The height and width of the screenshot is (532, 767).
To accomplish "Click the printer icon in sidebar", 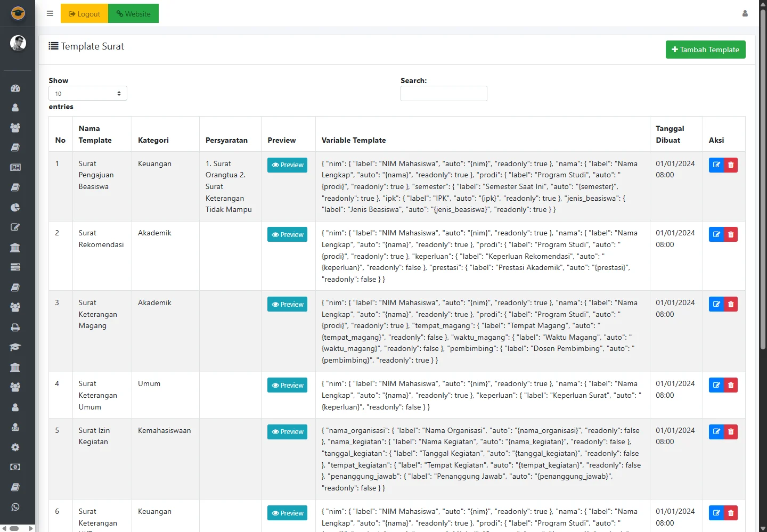I will coord(15,328).
